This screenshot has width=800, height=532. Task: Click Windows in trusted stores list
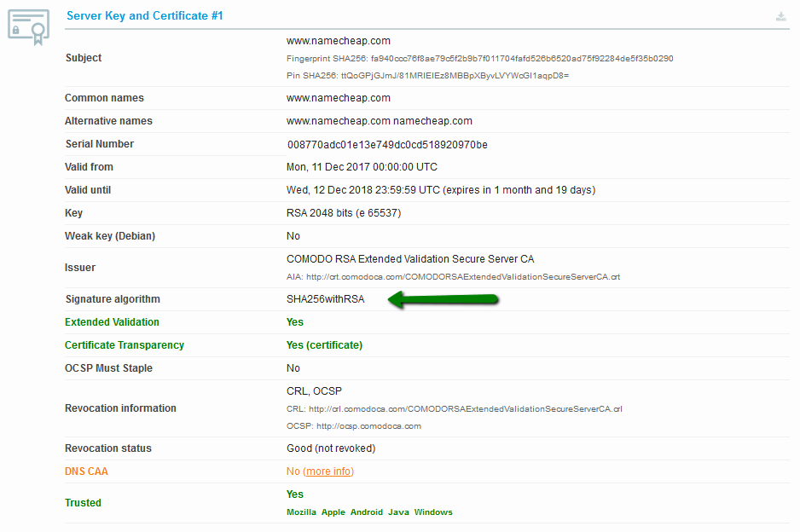[433, 512]
